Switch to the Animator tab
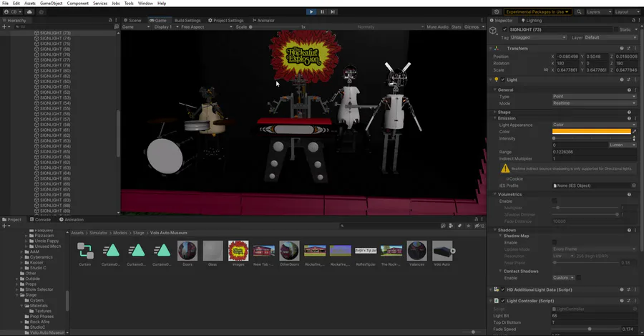644x336 pixels. click(x=263, y=20)
